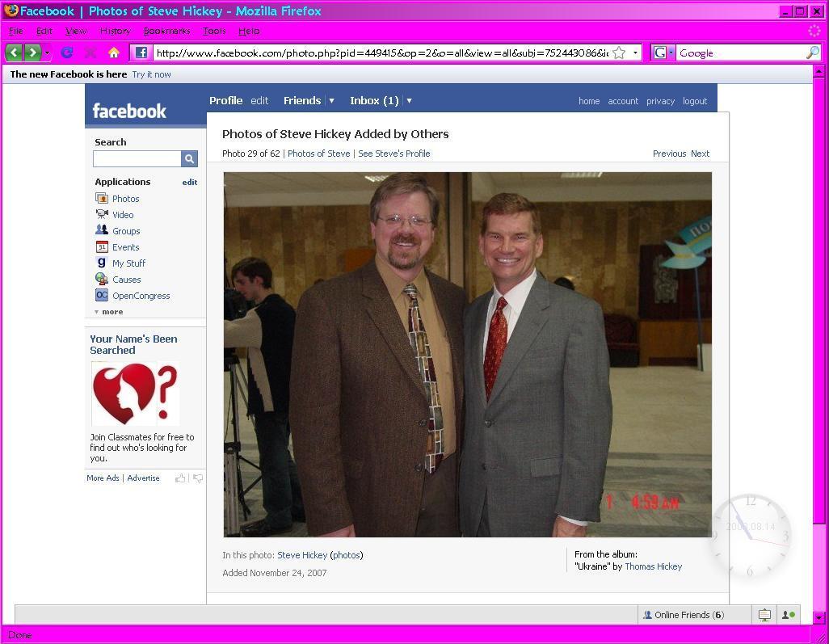829x644 pixels.
Task: Open the Your Name's Been Searched ad
Action: [x=133, y=345]
